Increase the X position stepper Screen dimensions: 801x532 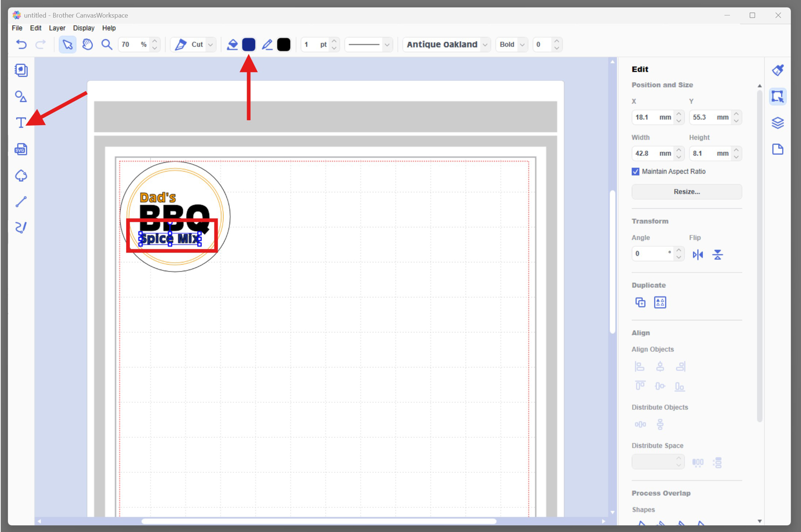click(x=678, y=114)
